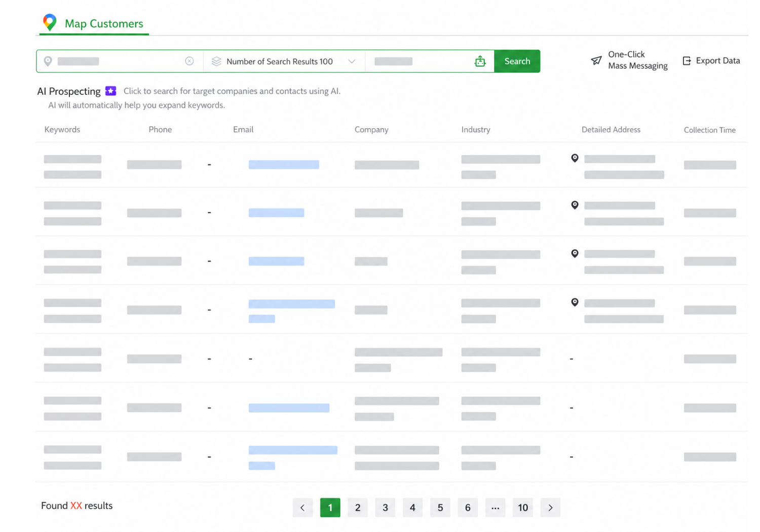Go to page 10
The width and height of the screenshot is (760, 532).
coord(523,508)
